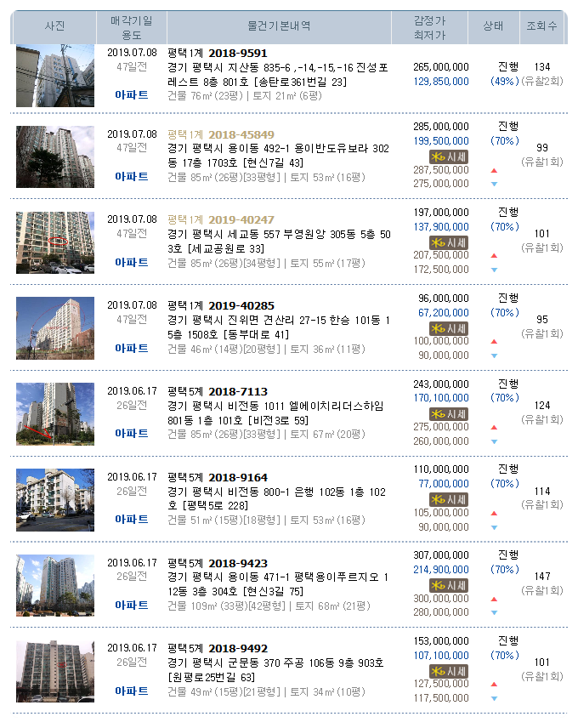Screen dimensions: 578x728
Task: Select address 군문동 370 주공 106동 text
Action: pyautogui.click(x=276, y=670)
